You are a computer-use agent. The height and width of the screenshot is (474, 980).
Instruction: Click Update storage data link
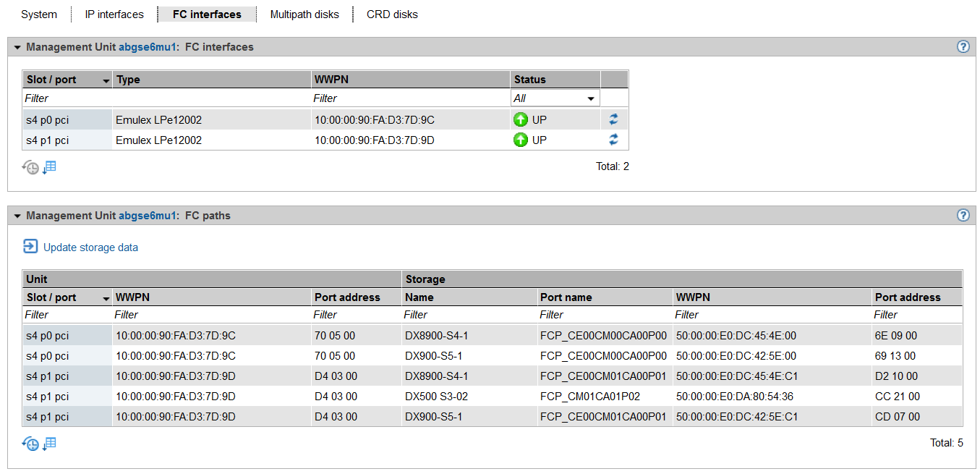[x=90, y=247]
